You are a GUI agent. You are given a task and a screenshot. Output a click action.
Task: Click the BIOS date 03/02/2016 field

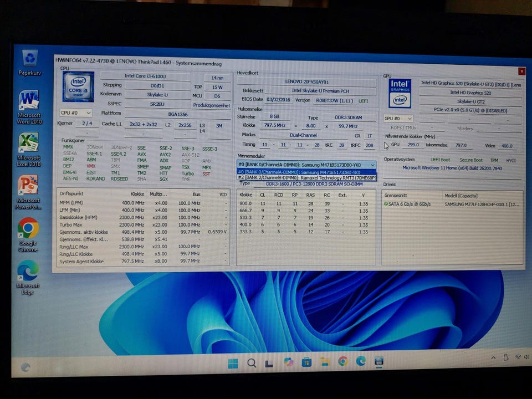click(x=278, y=100)
